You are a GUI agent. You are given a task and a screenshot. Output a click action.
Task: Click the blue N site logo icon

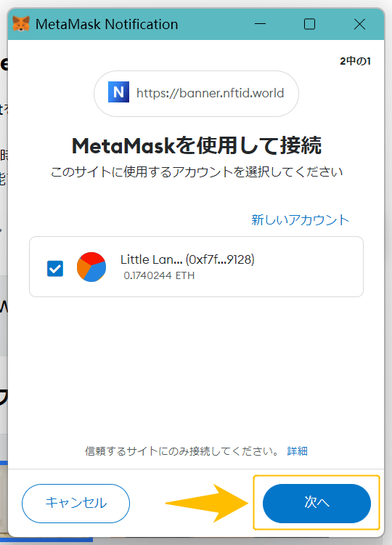pos(118,92)
